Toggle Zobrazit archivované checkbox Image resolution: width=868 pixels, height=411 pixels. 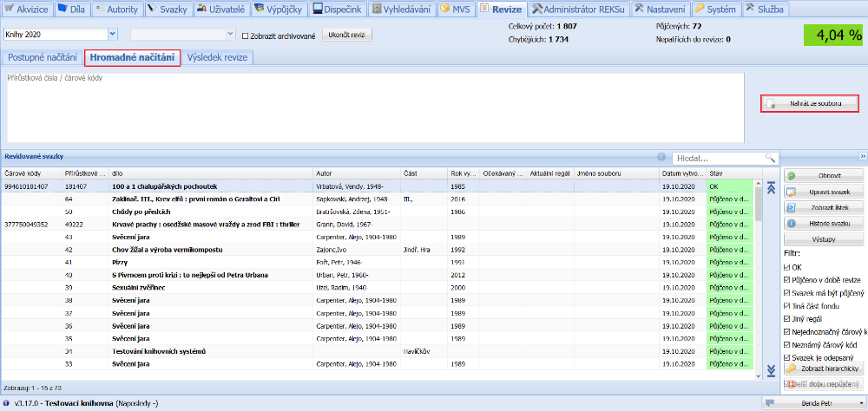(x=244, y=36)
